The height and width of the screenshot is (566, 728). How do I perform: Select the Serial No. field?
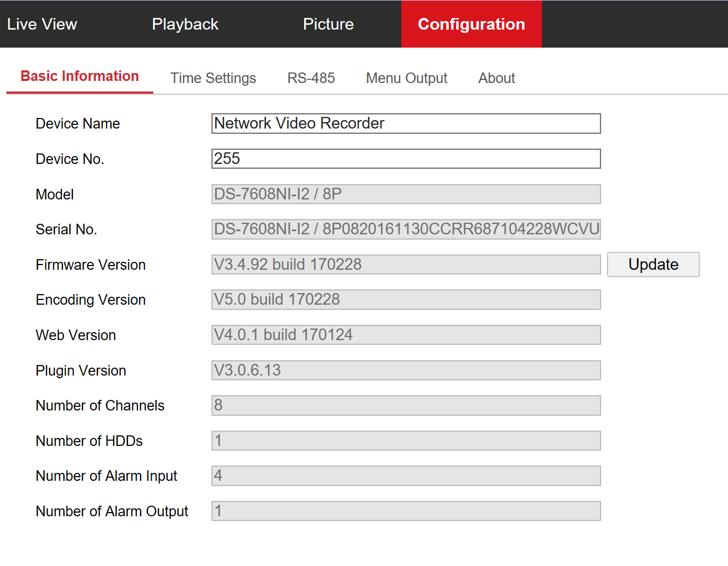[x=406, y=229]
